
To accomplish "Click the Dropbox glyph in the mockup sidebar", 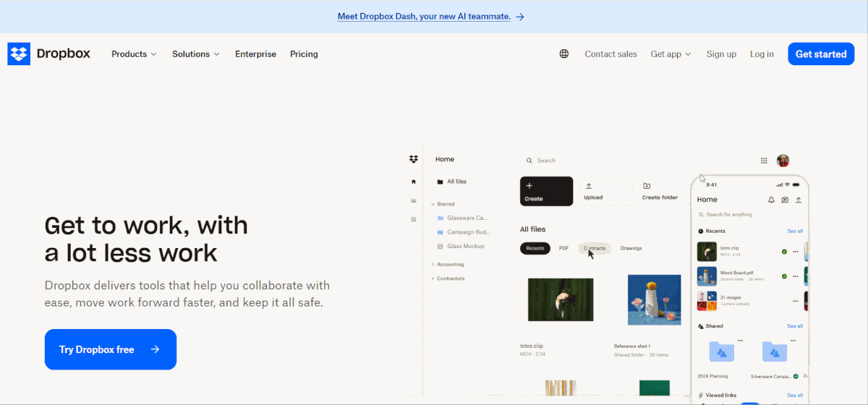I will (x=414, y=159).
